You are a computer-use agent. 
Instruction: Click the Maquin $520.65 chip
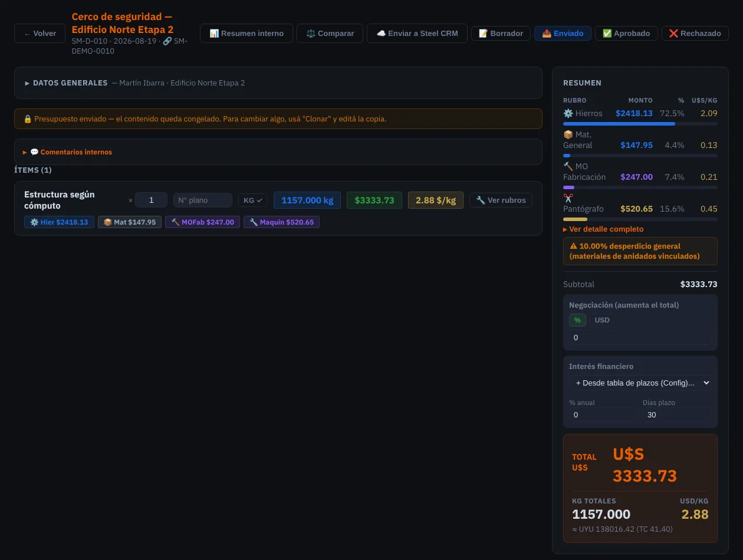281,222
